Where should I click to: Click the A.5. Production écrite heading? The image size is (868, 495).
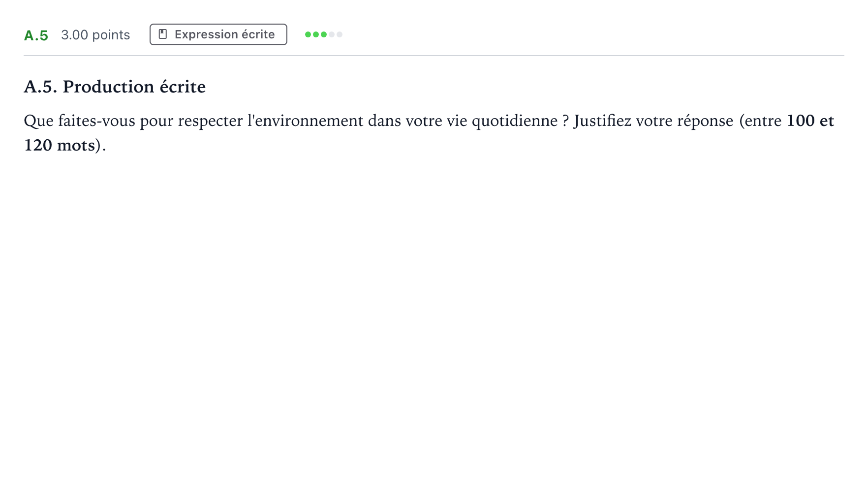pyautogui.click(x=115, y=87)
